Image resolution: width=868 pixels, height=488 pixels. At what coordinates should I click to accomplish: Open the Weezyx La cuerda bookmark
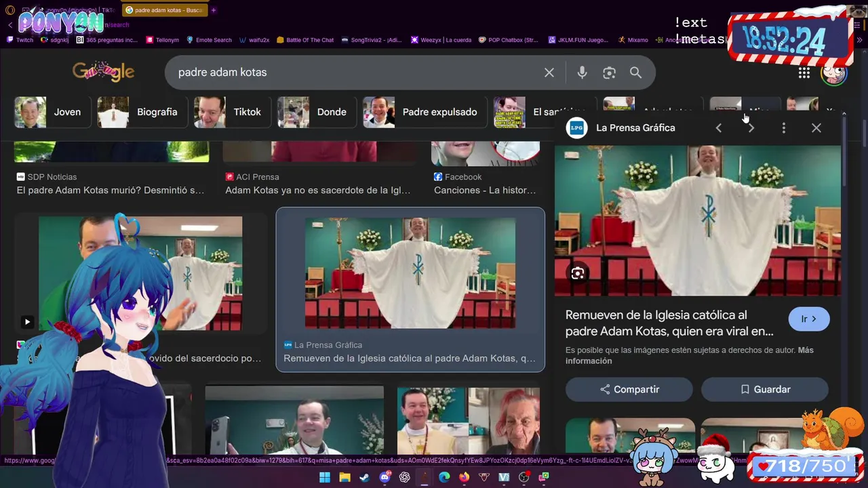pyautogui.click(x=441, y=40)
